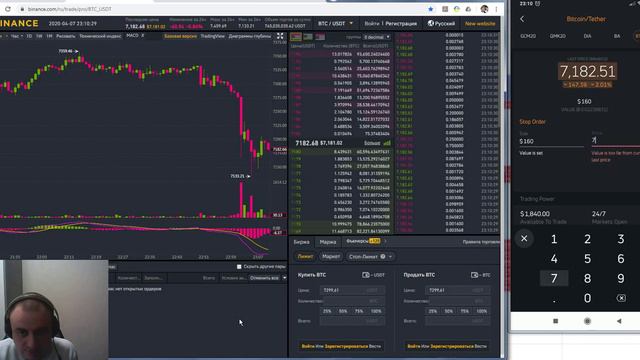Click the $160 value field in phone app
The width and height of the screenshot is (640, 360).
(x=551, y=141)
